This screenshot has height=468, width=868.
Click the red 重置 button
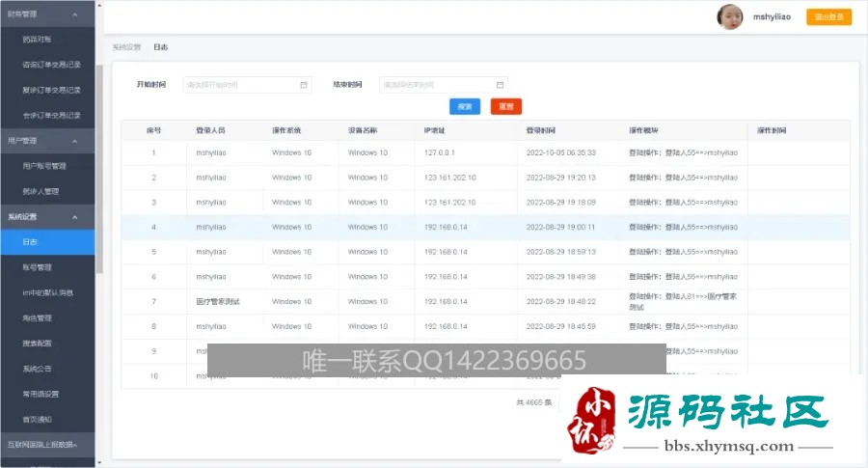point(506,106)
